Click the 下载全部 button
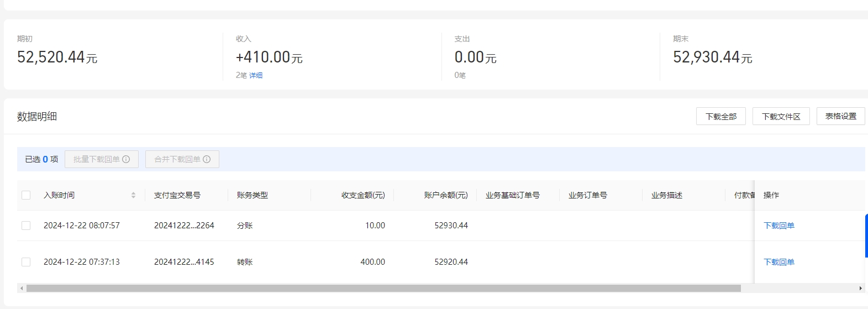Screen dimensions: 868x309 pyautogui.click(x=721, y=116)
